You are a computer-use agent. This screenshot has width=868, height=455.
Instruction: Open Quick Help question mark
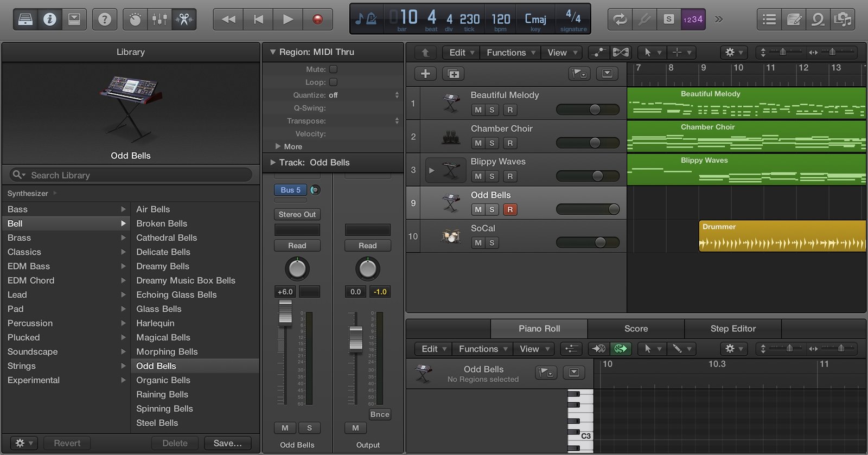(105, 20)
